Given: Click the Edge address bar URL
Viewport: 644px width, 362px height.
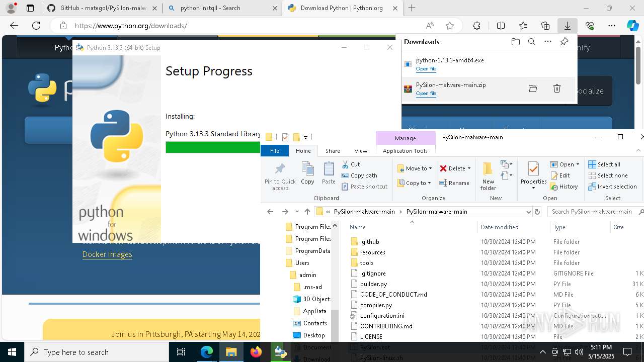Looking at the screenshot, I should pyautogui.click(x=131, y=26).
